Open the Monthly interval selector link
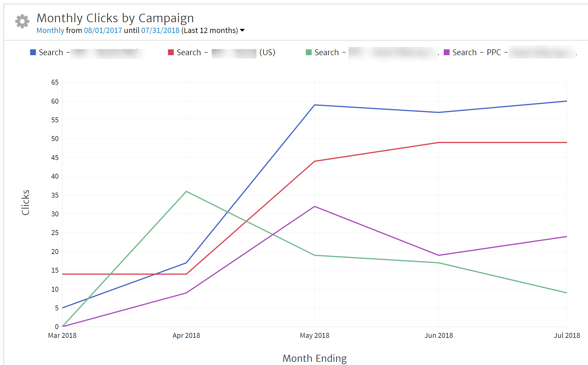This screenshot has height=365, width=588. click(x=50, y=30)
